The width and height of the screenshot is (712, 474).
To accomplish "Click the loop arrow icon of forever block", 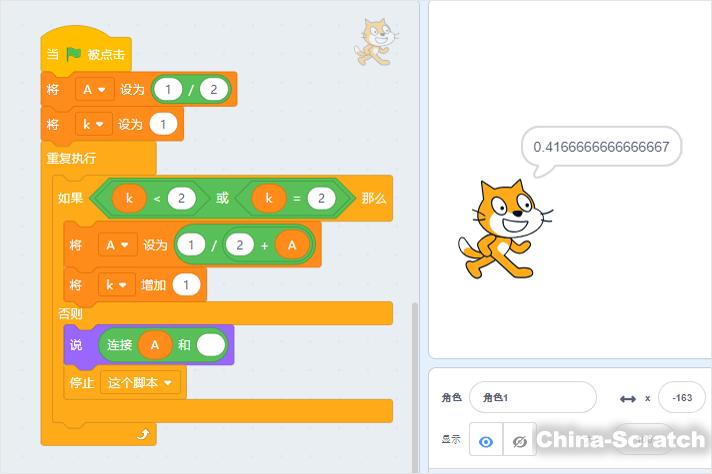I will point(143,434).
